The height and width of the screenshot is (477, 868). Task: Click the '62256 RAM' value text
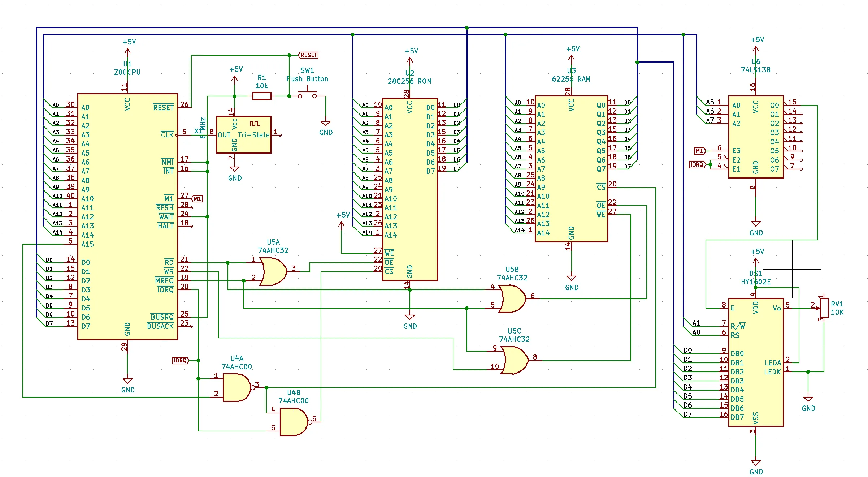[571, 79]
